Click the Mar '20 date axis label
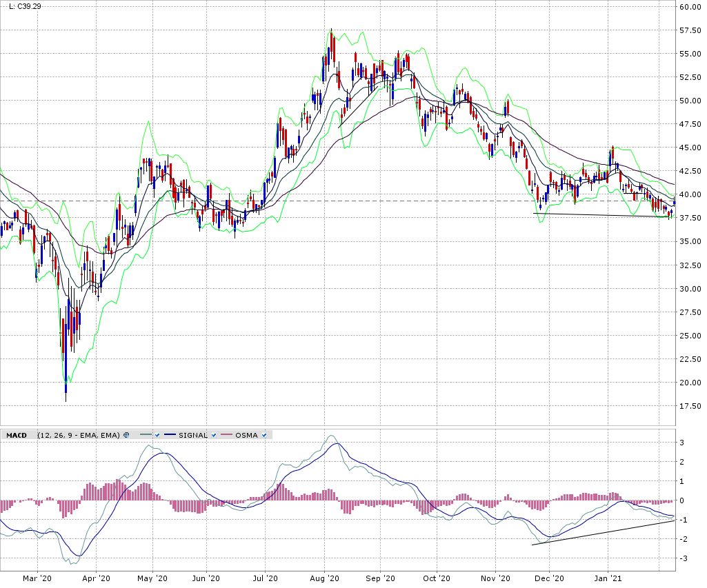The height and width of the screenshot is (588, 707). tap(37, 578)
